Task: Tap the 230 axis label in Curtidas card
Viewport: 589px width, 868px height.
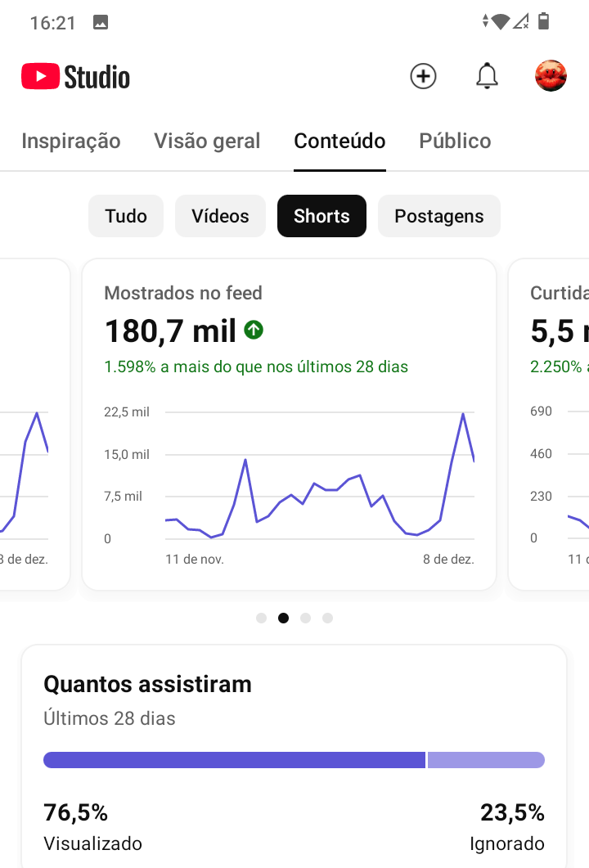Action: pos(541,496)
